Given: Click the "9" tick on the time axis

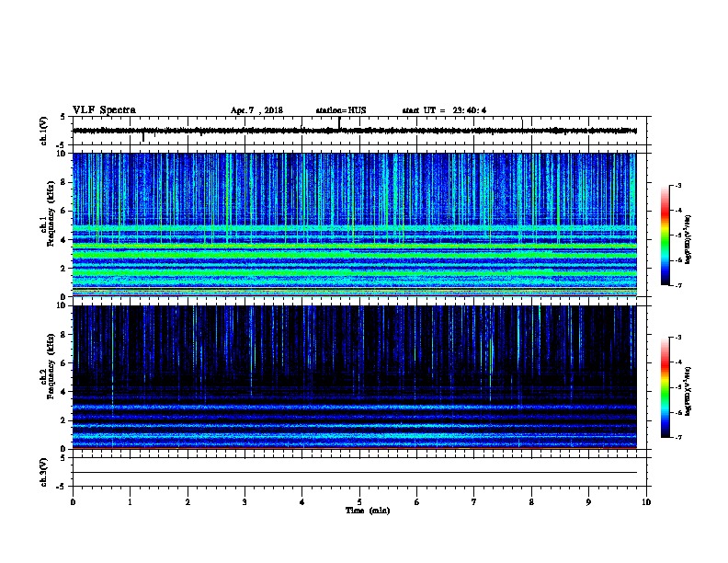Looking at the screenshot, I should (588, 502).
